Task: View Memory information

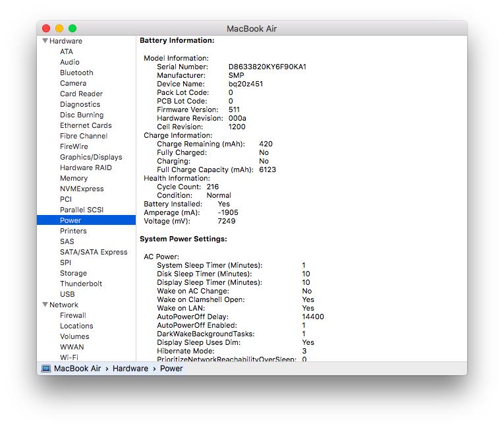Action: pyautogui.click(x=74, y=178)
